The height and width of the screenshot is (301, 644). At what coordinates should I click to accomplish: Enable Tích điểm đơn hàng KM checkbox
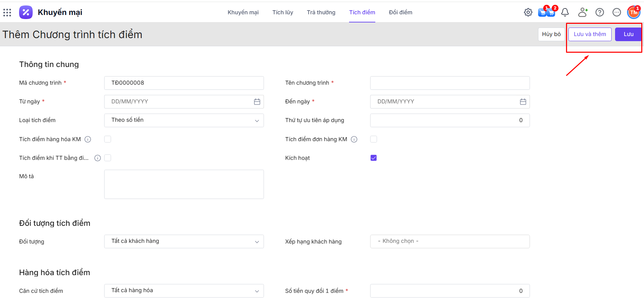[374, 139]
